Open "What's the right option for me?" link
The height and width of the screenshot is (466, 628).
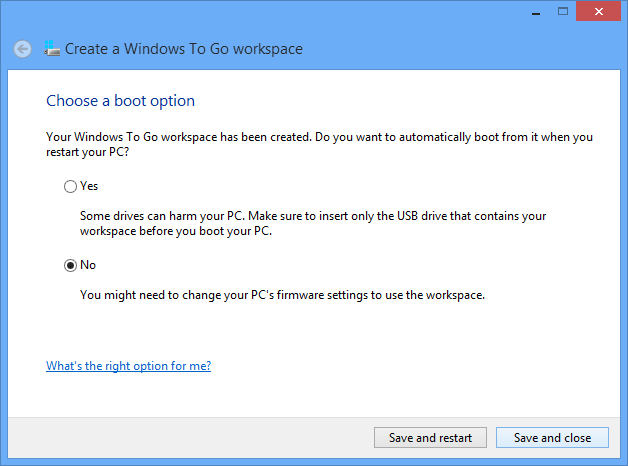(128, 366)
